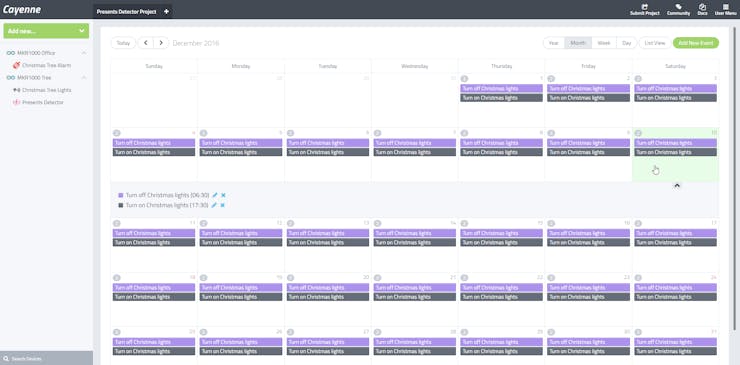Select Presents Detector in the sidebar
740x365 pixels.
(x=43, y=102)
